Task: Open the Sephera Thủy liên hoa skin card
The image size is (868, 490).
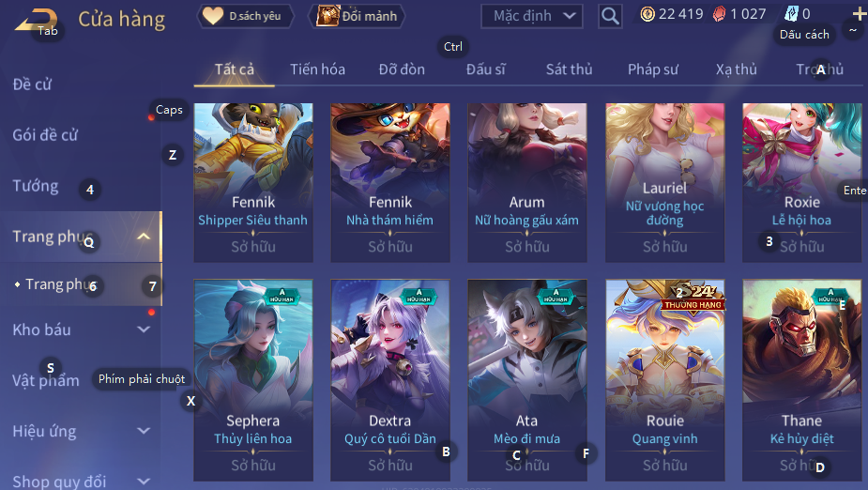Action: pyautogui.click(x=253, y=380)
